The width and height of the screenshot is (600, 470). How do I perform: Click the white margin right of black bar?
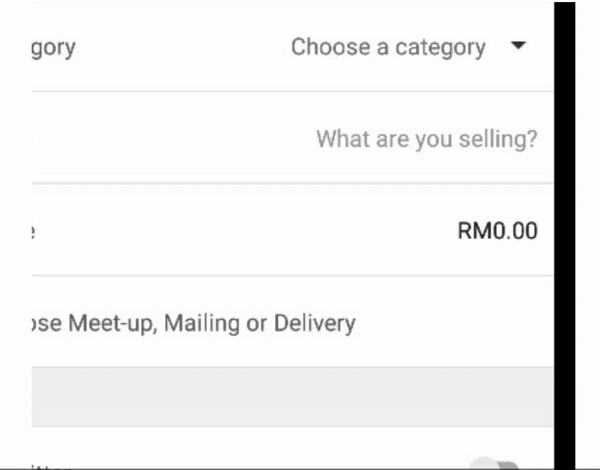588,235
